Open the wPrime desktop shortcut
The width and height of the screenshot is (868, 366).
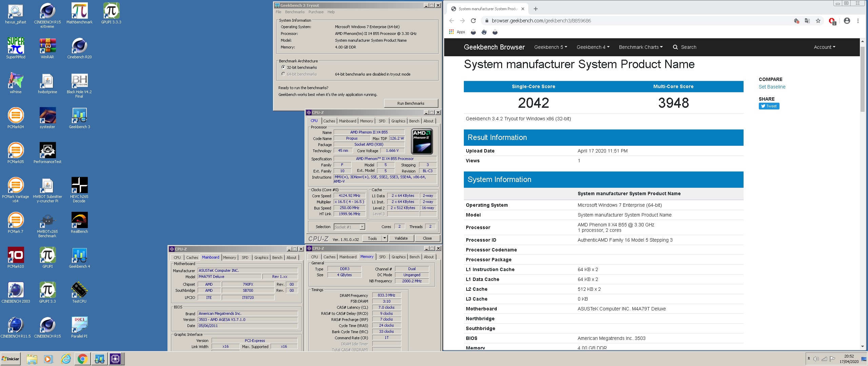16,83
